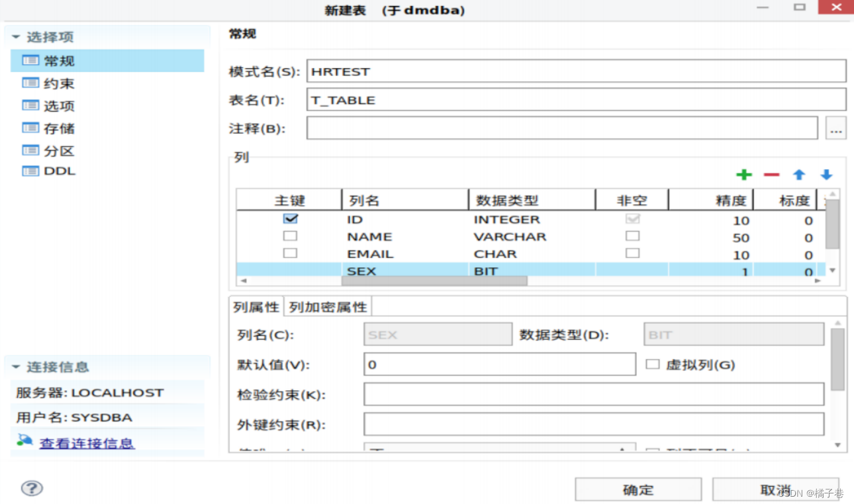Enable not-null for the EMAIL row
The height and width of the screenshot is (504, 854).
coord(633,253)
